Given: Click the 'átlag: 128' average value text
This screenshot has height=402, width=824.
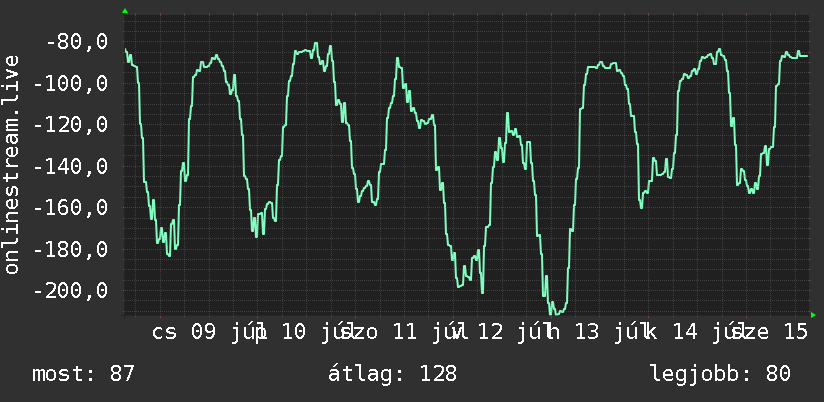Looking at the screenshot, I should pos(393,374).
